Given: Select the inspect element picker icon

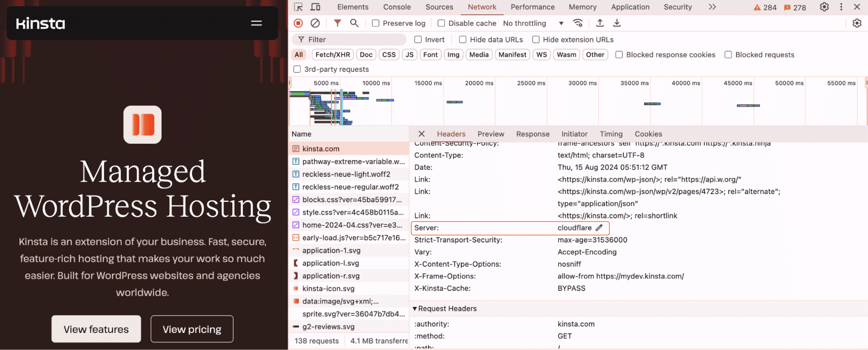Looking at the screenshot, I should (298, 7).
